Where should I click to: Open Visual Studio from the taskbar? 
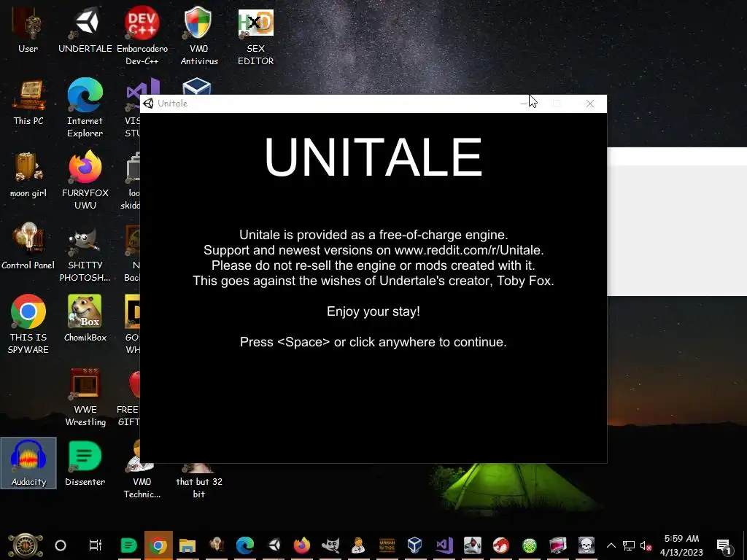pyautogui.click(x=444, y=545)
